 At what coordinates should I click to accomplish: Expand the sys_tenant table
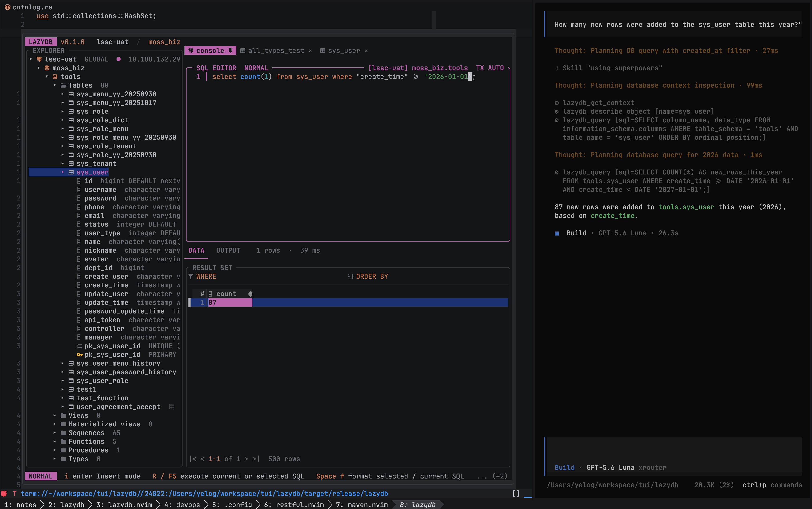tap(63, 164)
